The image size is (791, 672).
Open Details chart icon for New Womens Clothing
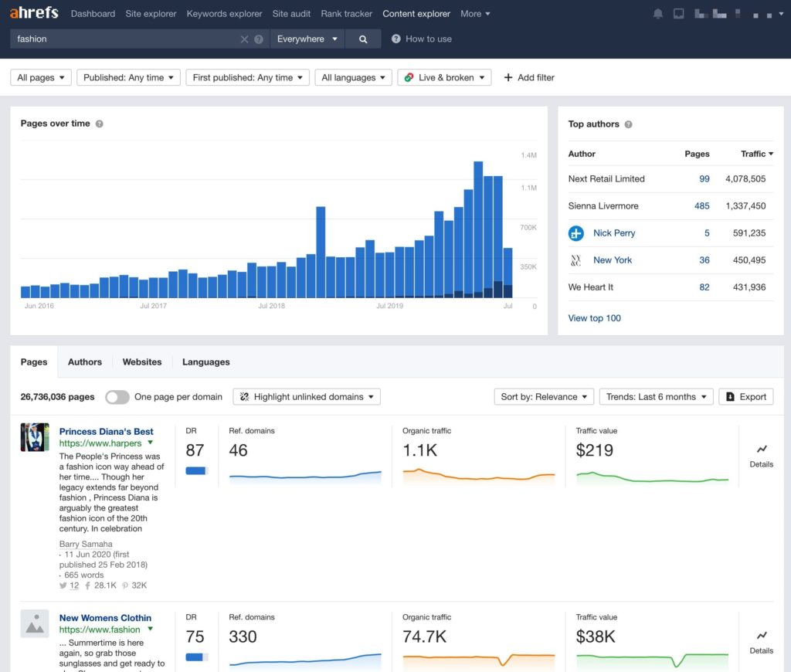point(761,635)
